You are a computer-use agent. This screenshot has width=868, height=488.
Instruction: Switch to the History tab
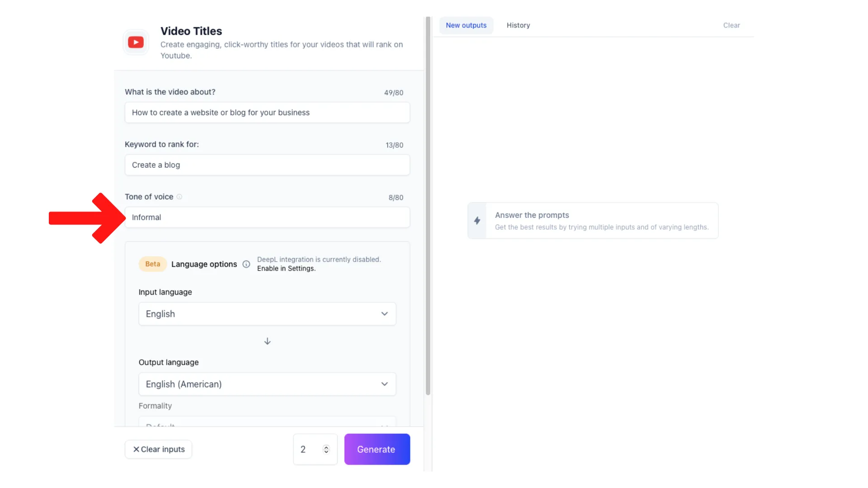point(518,25)
